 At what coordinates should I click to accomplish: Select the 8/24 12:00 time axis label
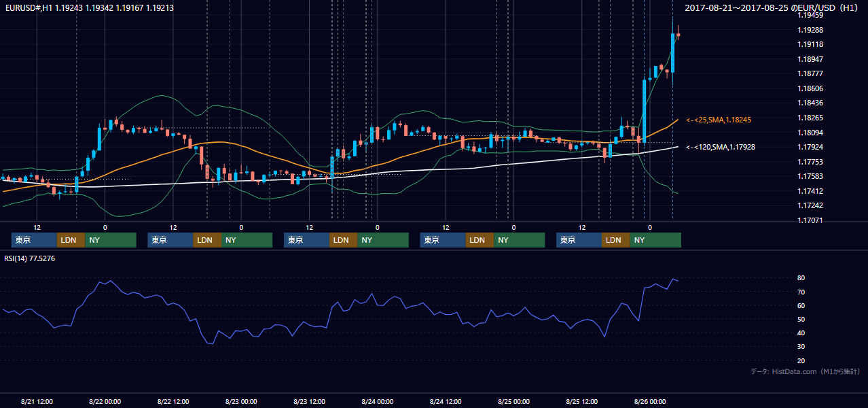point(446,401)
